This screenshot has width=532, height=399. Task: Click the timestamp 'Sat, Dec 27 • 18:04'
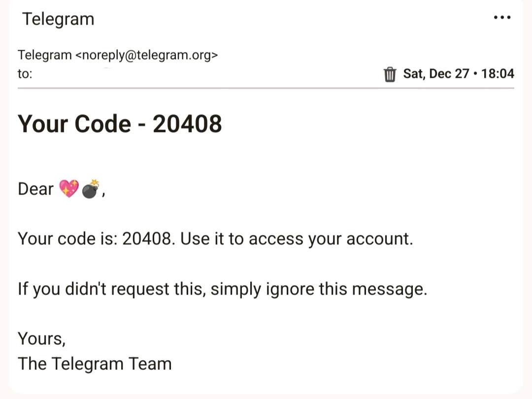point(458,73)
